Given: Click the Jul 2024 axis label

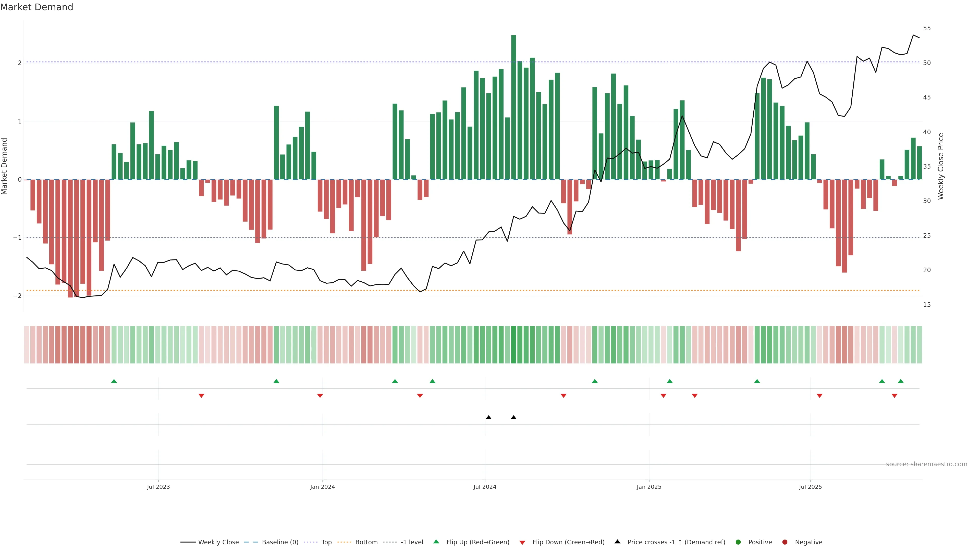Looking at the screenshot, I should (x=485, y=487).
